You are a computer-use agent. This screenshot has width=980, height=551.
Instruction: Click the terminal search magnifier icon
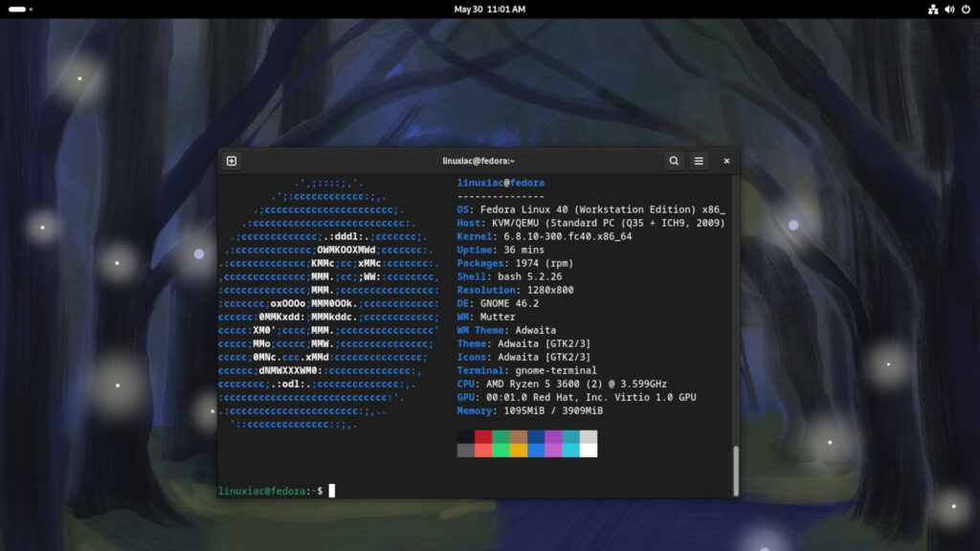point(674,161)
